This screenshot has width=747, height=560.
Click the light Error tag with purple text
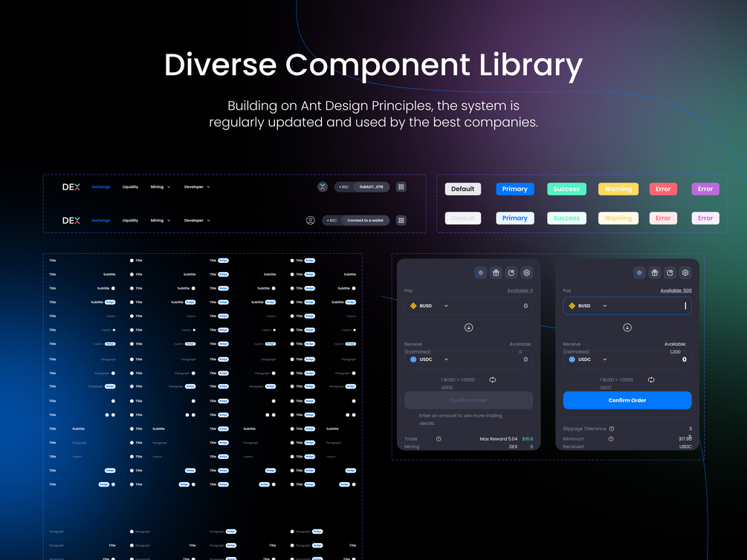(x=705, y=218)
